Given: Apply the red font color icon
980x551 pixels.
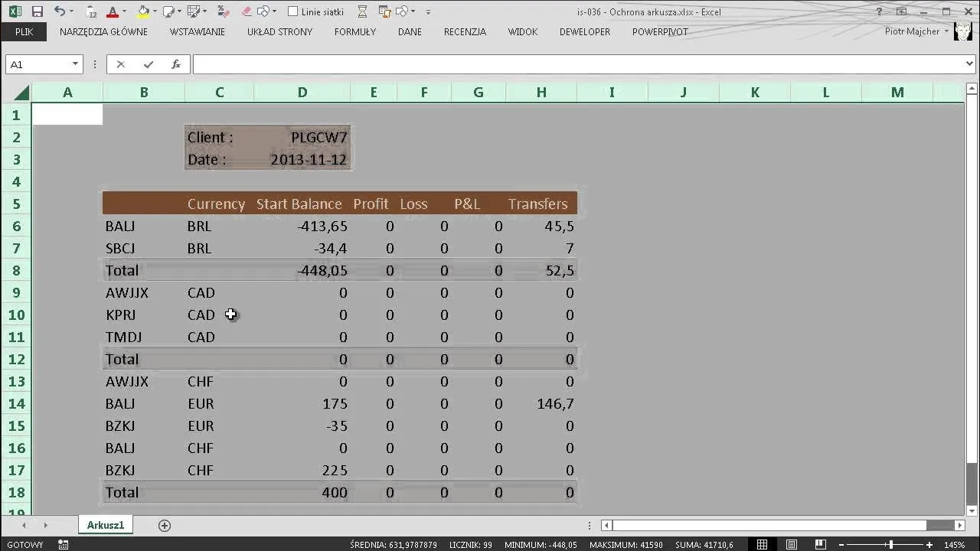Looking at the screenshot, I should [113, 11].
